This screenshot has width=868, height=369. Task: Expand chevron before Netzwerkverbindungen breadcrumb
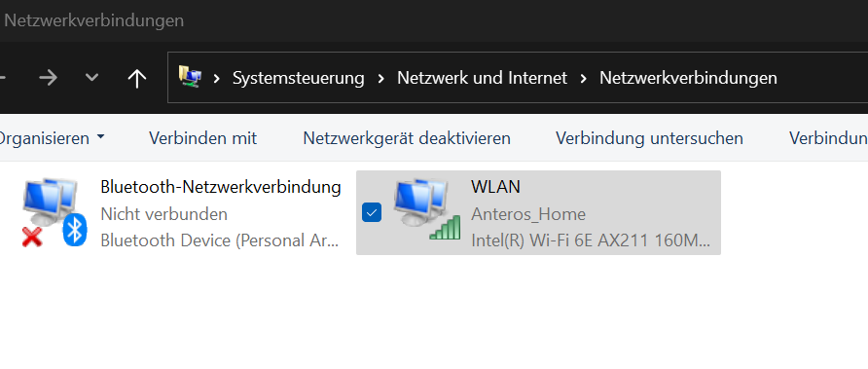584,78
